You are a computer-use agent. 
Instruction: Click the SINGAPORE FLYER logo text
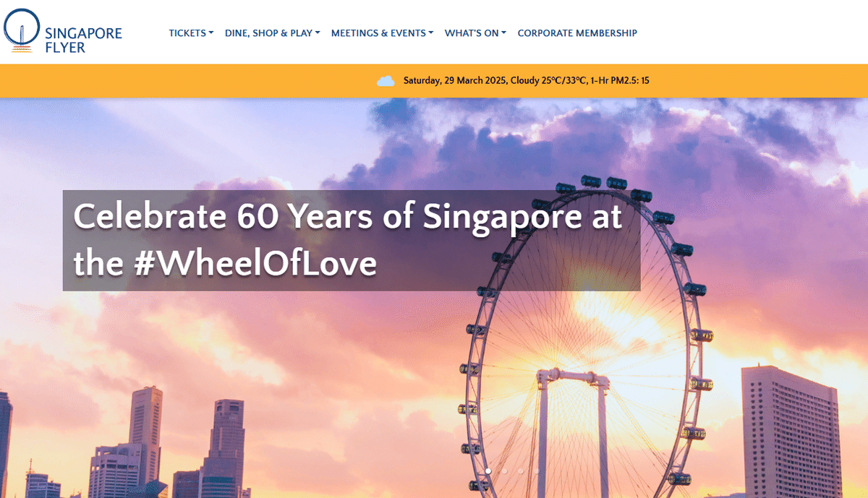coord(83,40)
